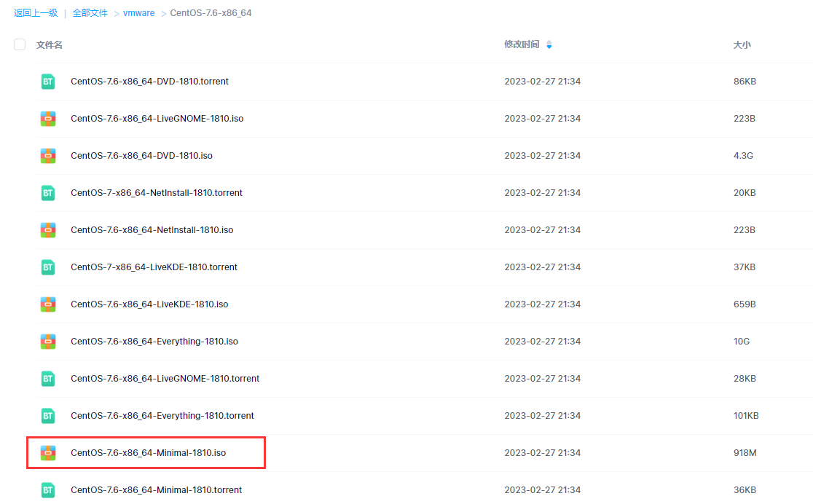The width and height of the screenshot is (813, 504).
Task: Click the 37KB size value
Action: (745, 267)
